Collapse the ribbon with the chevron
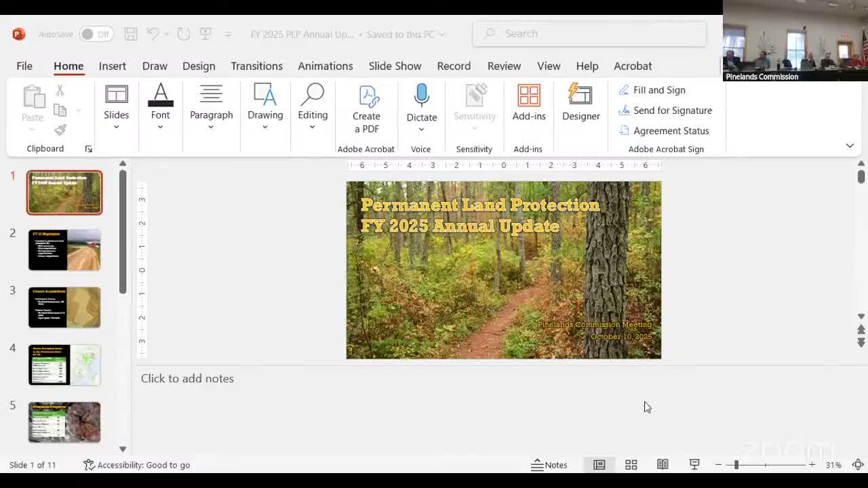868x488 pixels. pyautogui.click(x=850, y=146)
